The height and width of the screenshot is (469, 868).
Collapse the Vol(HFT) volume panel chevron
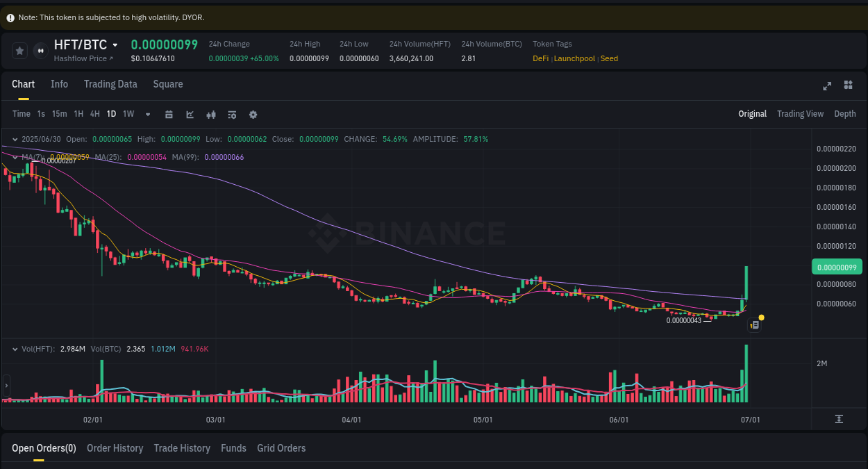click(x=15, y=348)
